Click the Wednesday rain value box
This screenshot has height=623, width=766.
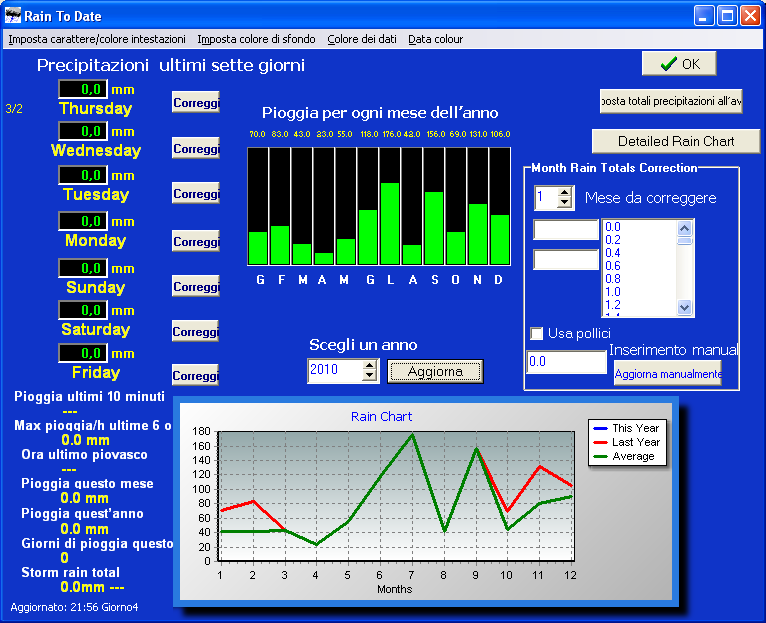click(83, 131)
